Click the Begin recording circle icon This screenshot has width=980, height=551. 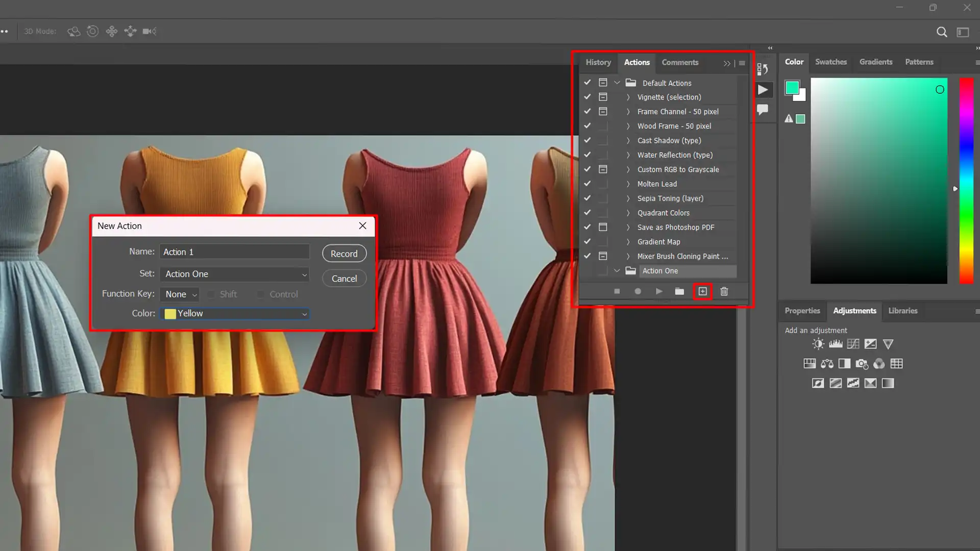[x=638, y=291]
